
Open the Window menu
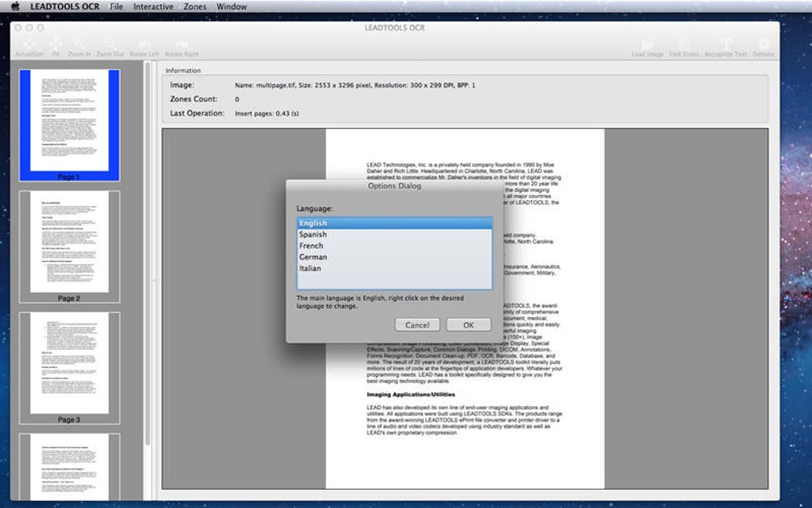click(x=232, y=6)
